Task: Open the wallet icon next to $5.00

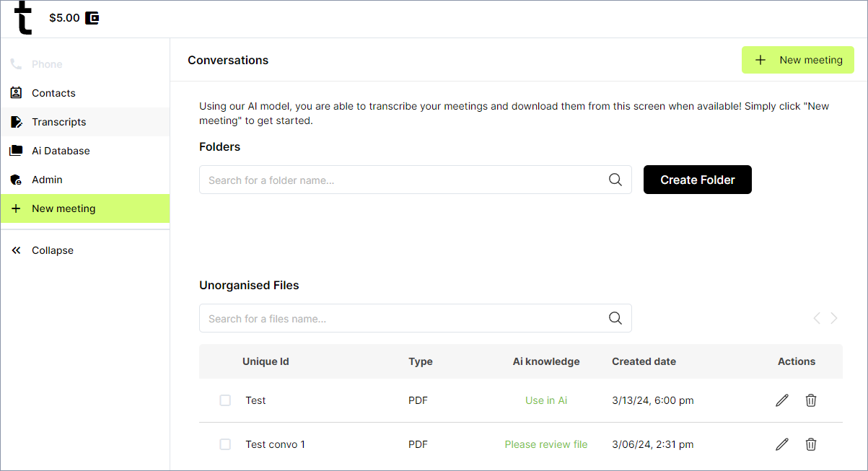Action: click(92, 18)
